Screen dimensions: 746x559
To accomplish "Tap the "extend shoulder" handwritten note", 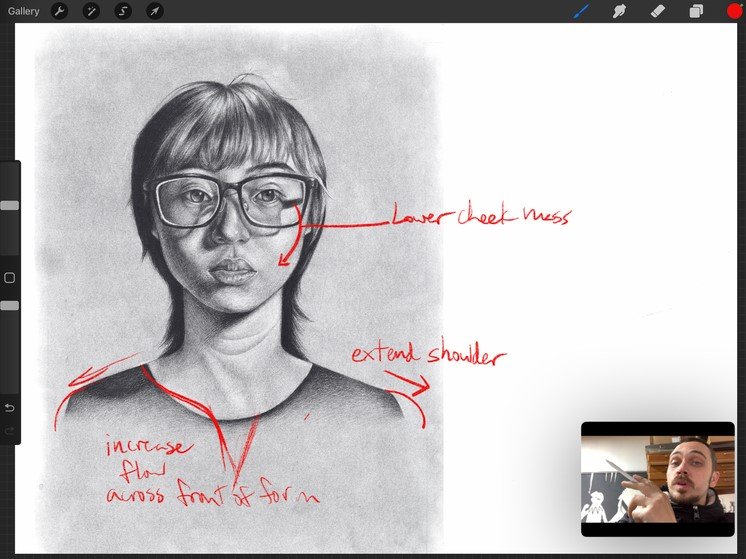I will 428,356.
